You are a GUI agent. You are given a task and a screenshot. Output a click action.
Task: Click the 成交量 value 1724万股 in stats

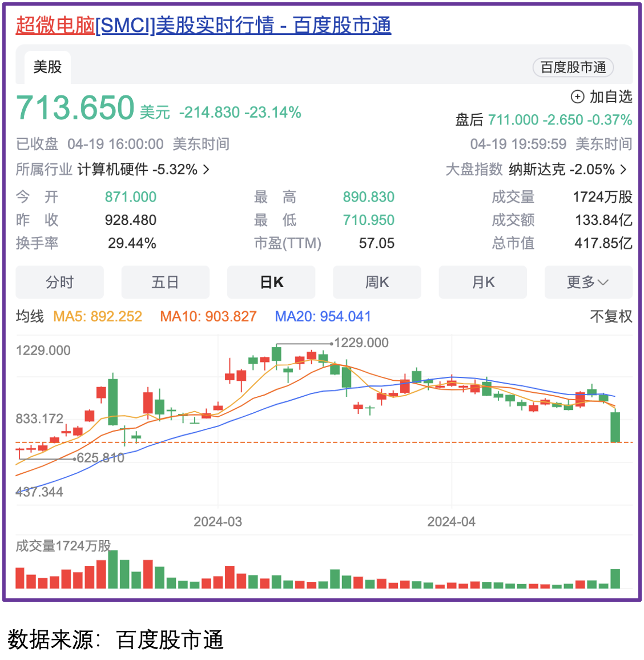coord(603,196)
